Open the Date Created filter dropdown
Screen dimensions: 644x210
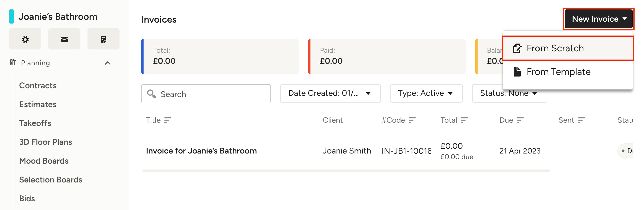(x=330, y=93)
